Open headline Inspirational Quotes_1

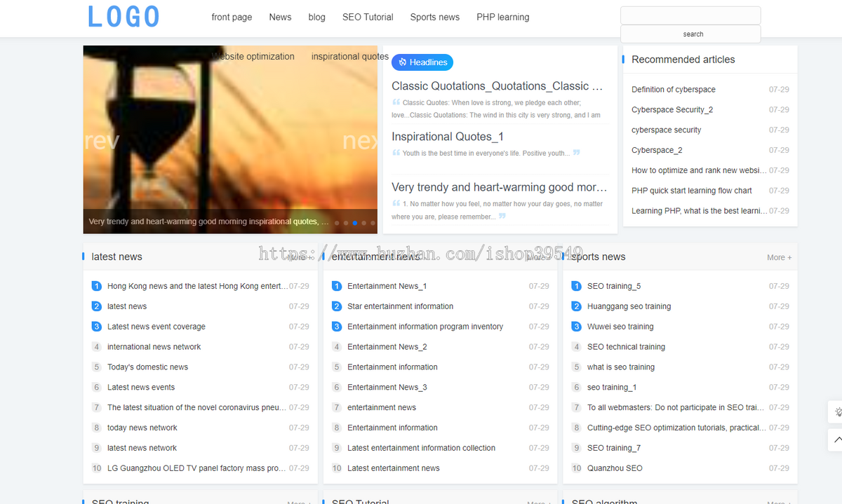tap(448, 137)
